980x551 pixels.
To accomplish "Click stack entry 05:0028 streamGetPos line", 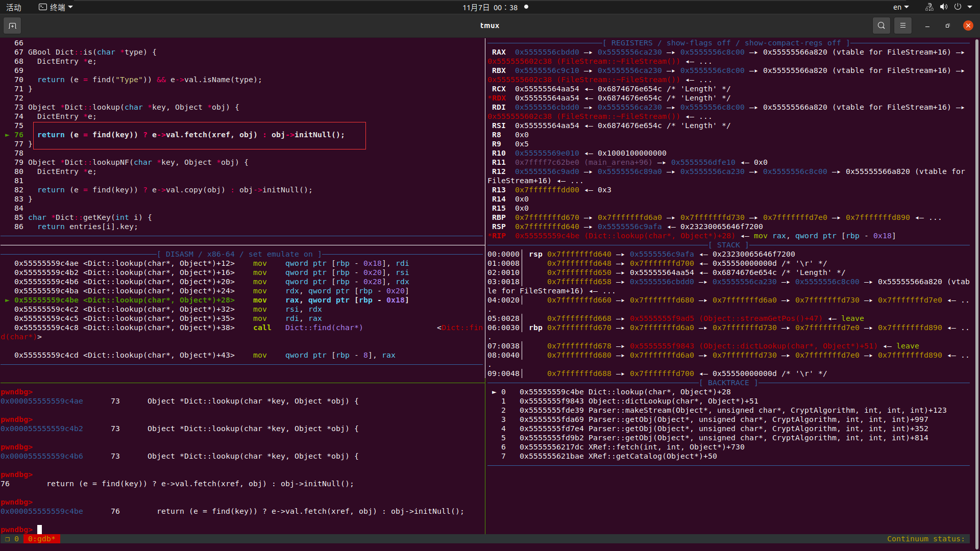I will point(676,318).
